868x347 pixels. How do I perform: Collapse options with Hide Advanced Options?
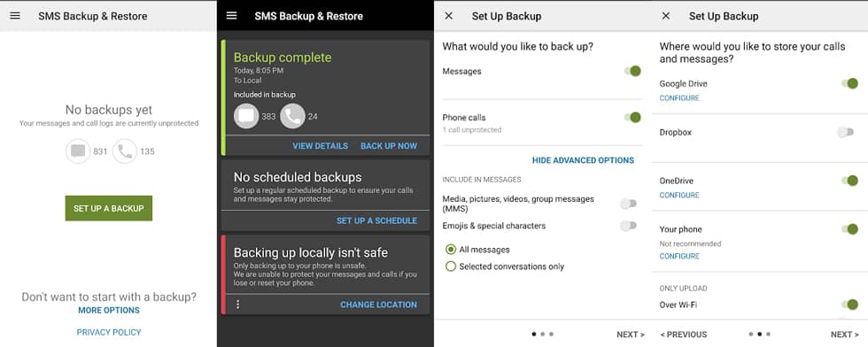coord(583,160)
